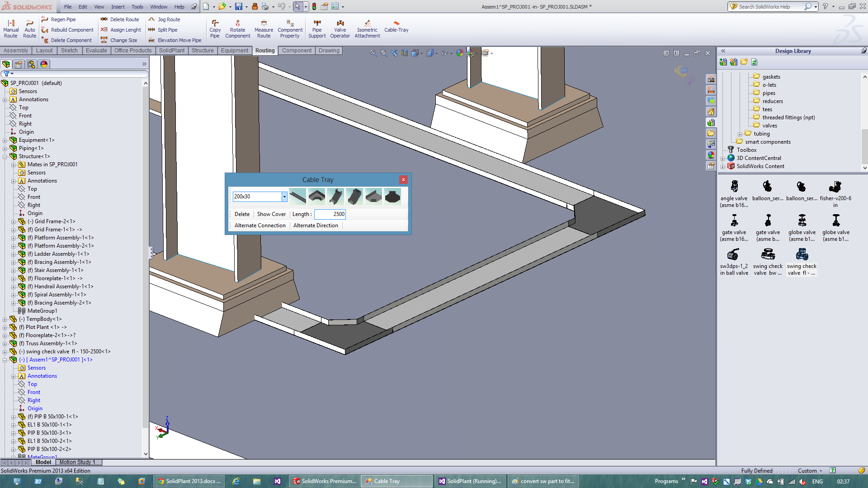The image size is (868, 488).
Task: Toggle Alternate Direction option
Action: point(316,225)
